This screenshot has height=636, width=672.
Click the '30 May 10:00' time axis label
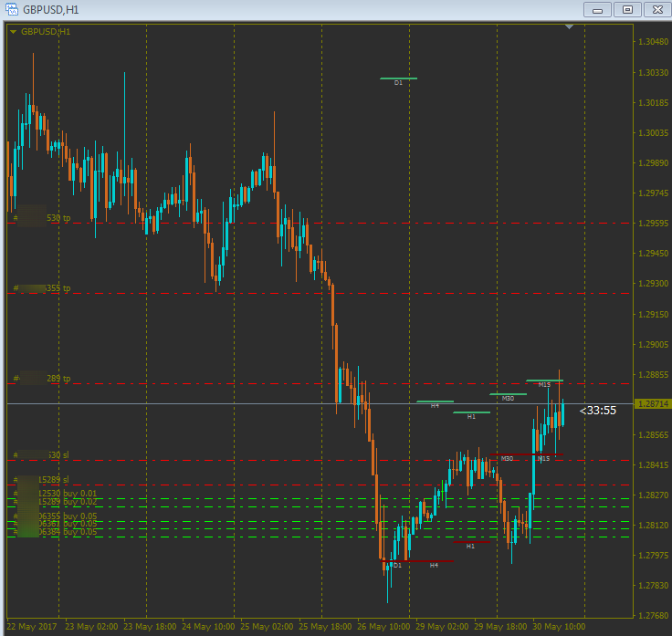coord(559,627)
